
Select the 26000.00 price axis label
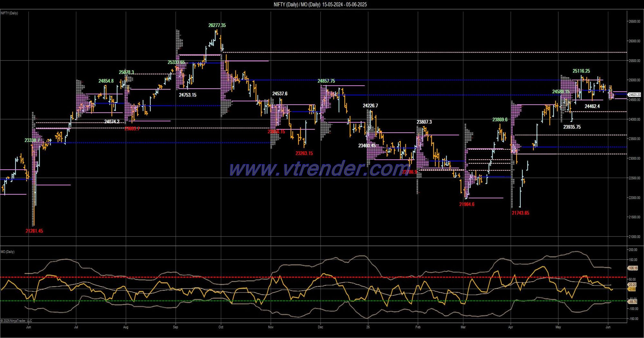pyautogui.click(x=634, y=41)
